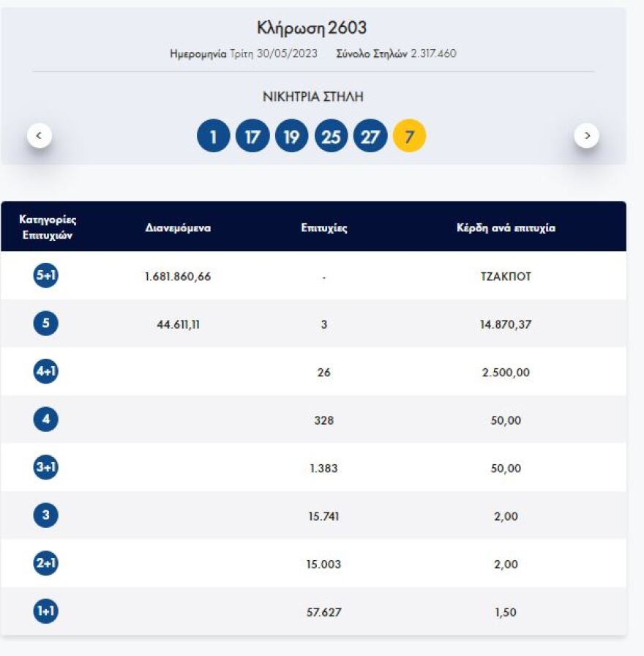Select the 1+1 category badge
The image size is (644, 656).
45,612
